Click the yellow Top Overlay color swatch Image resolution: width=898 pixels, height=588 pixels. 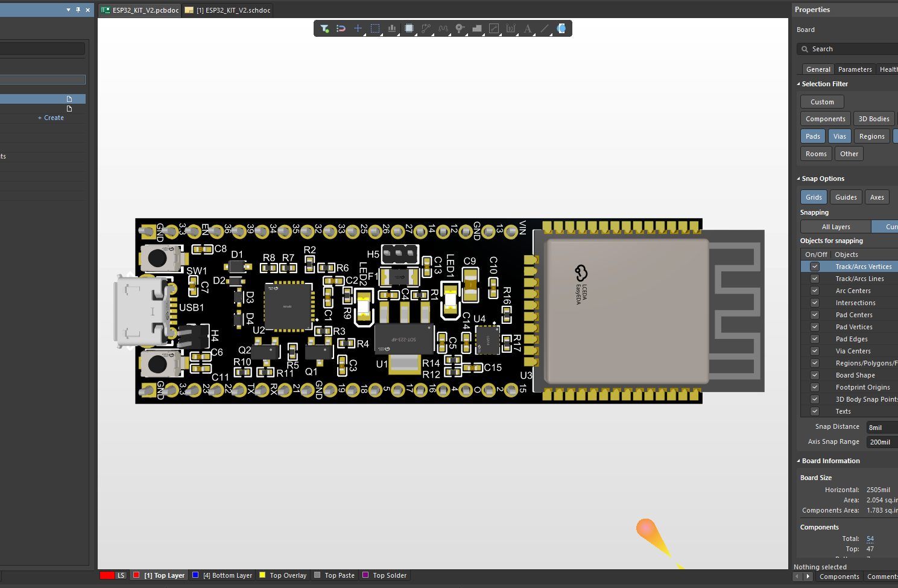262,575
